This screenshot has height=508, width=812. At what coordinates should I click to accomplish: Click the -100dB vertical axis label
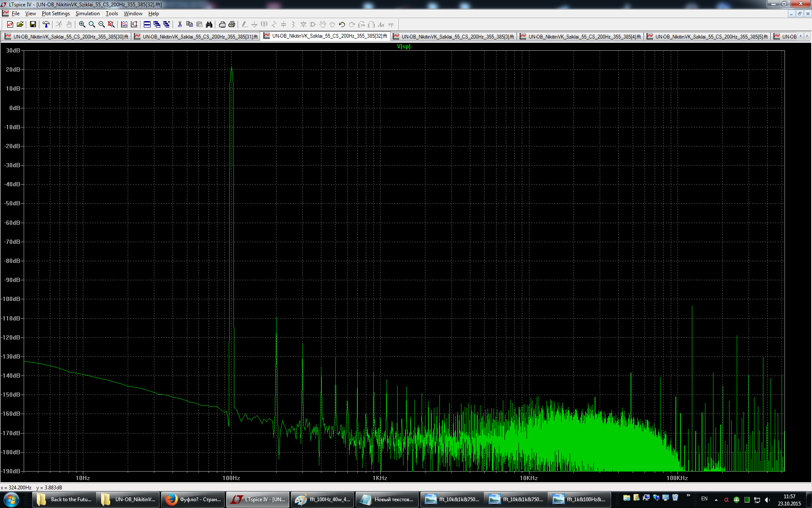coord(11,299)
